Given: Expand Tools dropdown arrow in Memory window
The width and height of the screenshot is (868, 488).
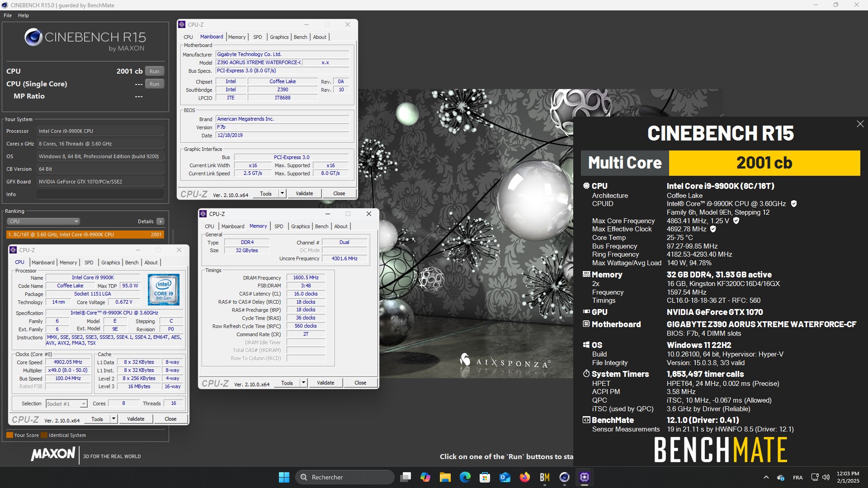Looking at the screenshot, I should pyautogui.click(x=303, y=383).
